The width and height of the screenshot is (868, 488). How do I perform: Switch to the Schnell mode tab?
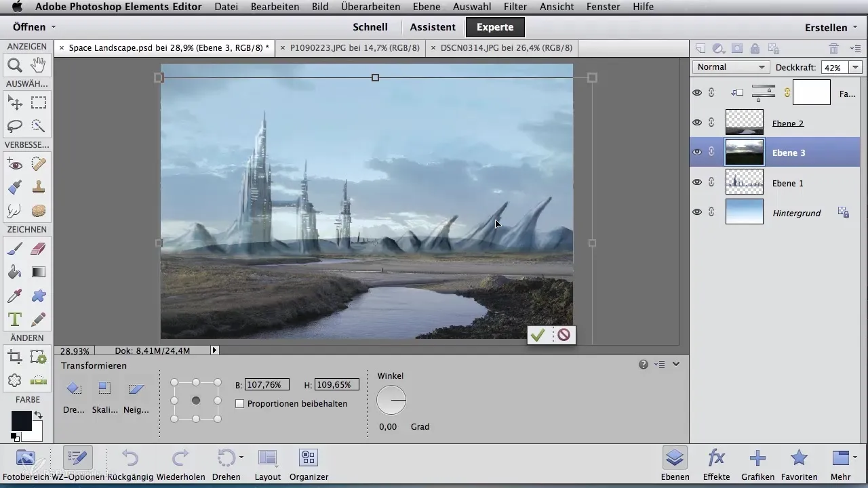click(370, 27)
